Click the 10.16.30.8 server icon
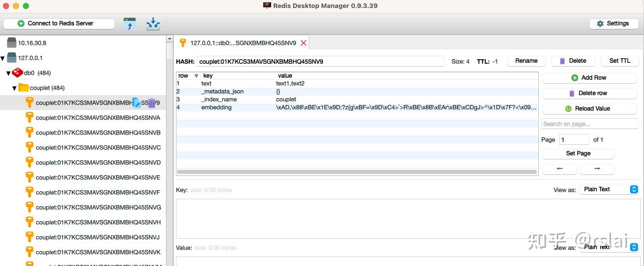 point(11,43)
